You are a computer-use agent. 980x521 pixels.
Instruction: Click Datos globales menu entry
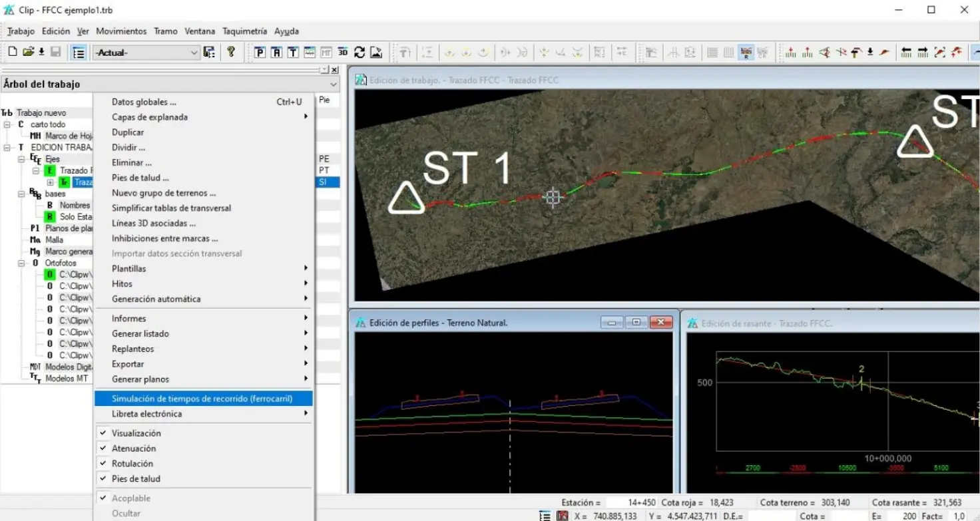click(x=144, y=102)
